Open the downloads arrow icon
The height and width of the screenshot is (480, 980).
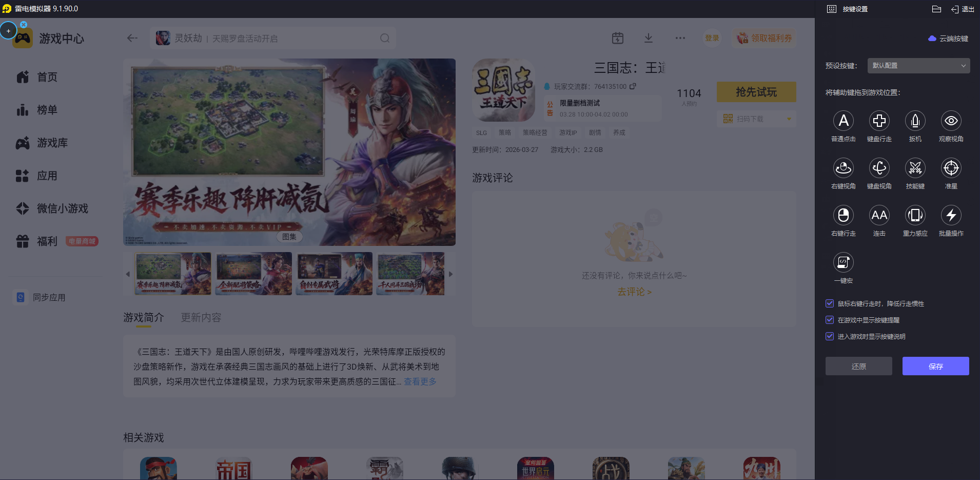(649, 38)
